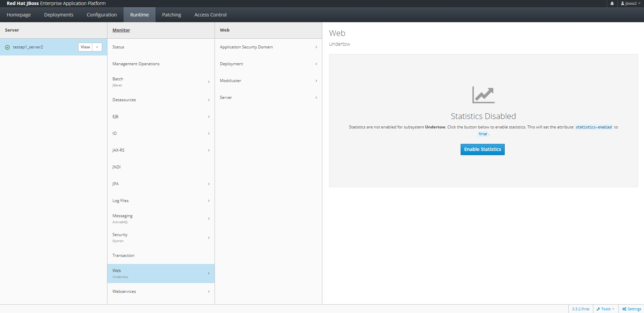Go to Access Control tab
The width and height of the screenshot is (644, 313).
211,15
